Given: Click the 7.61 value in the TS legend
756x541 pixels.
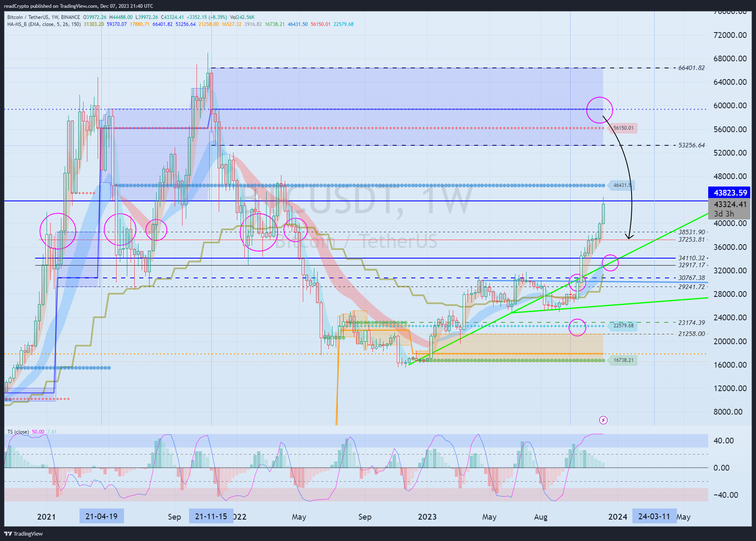Looking at the screenshot, I should (x=52, y=432).
